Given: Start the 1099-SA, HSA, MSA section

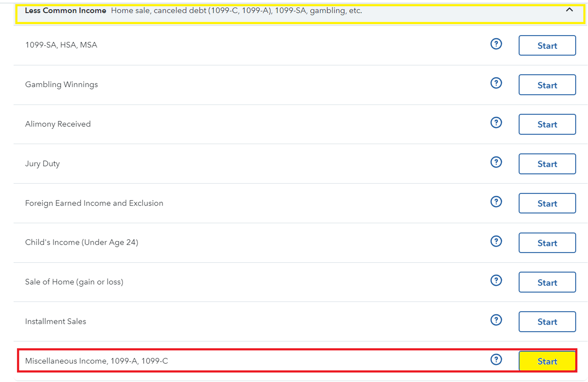Looking at the screenshot, I should pos(547,45).
